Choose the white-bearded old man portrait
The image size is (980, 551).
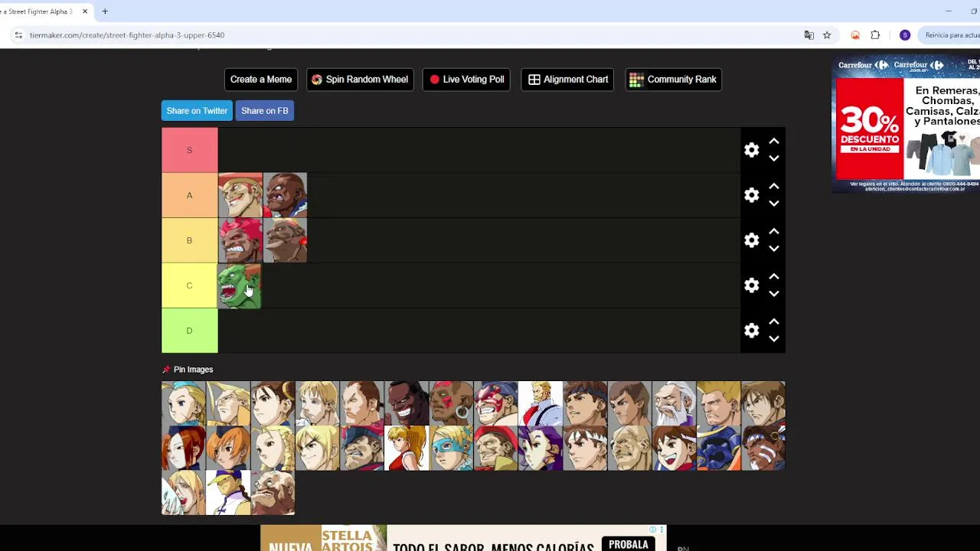tap(675, 403)
